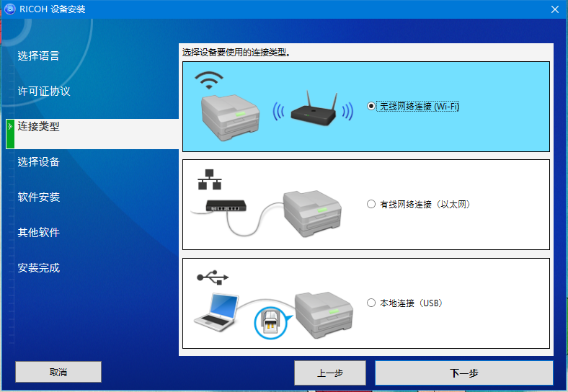
Task: Click the 下一步 button
Action: (463, 373)
